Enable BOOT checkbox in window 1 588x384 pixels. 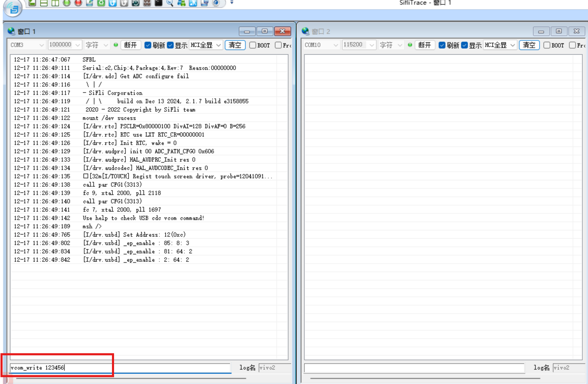[x=253, y=45]
